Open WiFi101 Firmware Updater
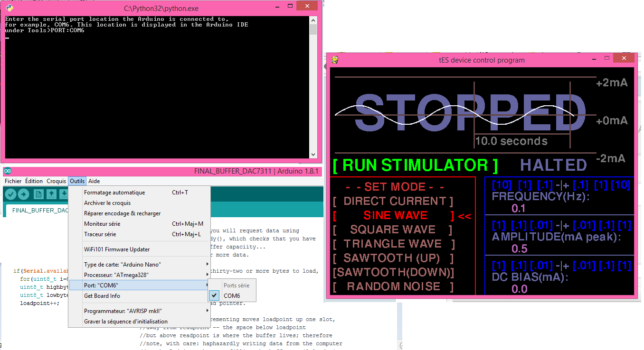The image size is (644, 350). coord(139,249)
